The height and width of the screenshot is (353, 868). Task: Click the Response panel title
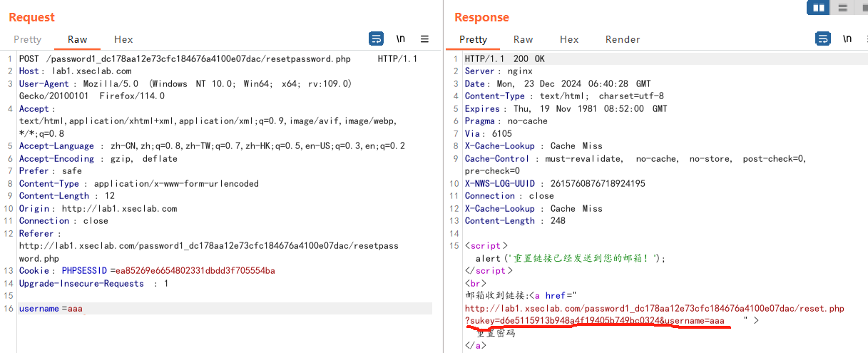pos(481,17)
